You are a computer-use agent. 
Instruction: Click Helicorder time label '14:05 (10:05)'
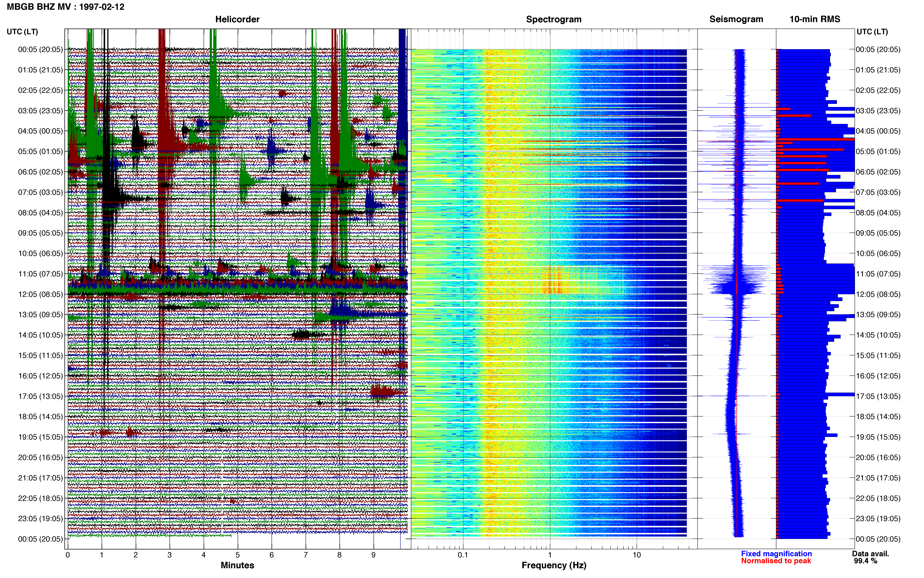[41, 335]
